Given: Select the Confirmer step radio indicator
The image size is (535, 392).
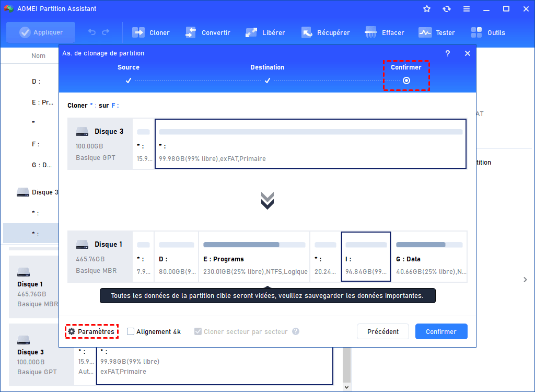Looking at the screenshot, I should click(406, 80).
